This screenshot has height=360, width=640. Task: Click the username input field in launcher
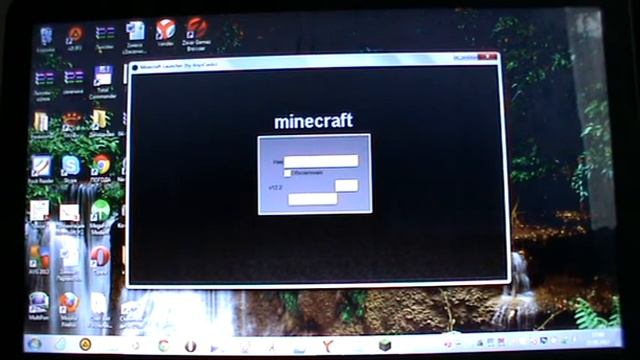tap(321, 161)
